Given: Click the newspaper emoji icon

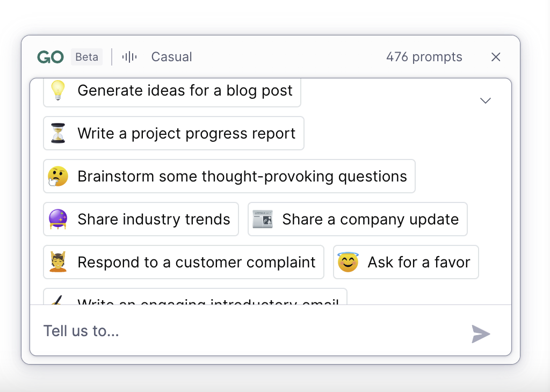Looking at the screenshot, I should (x=263, y=219).
